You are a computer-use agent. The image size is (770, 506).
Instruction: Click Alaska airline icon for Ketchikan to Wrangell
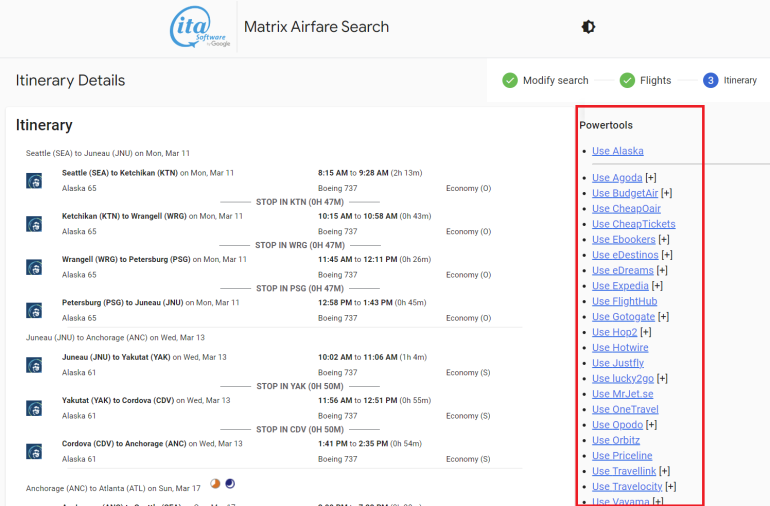(34, 223)
